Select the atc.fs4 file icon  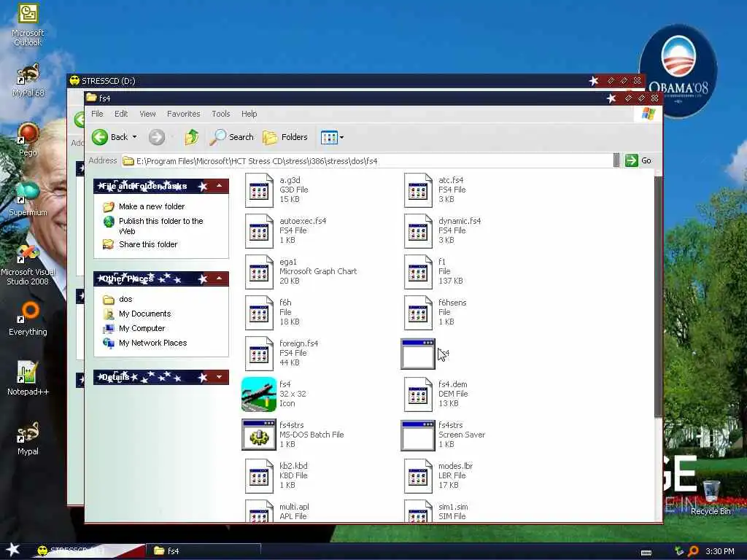418,190
